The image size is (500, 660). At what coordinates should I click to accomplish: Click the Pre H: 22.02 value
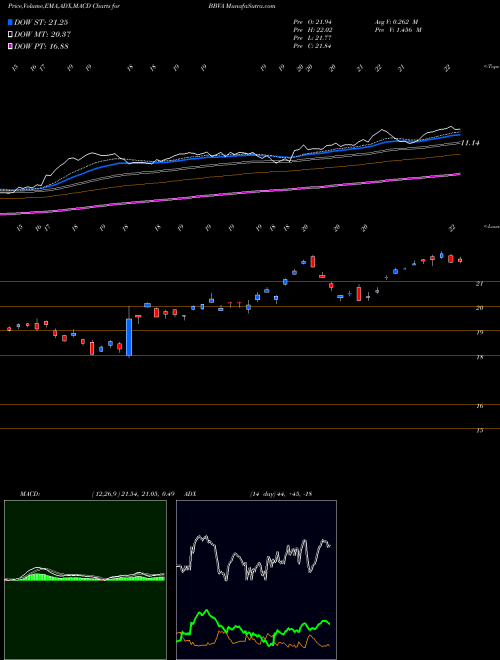(x=312, y=30)
